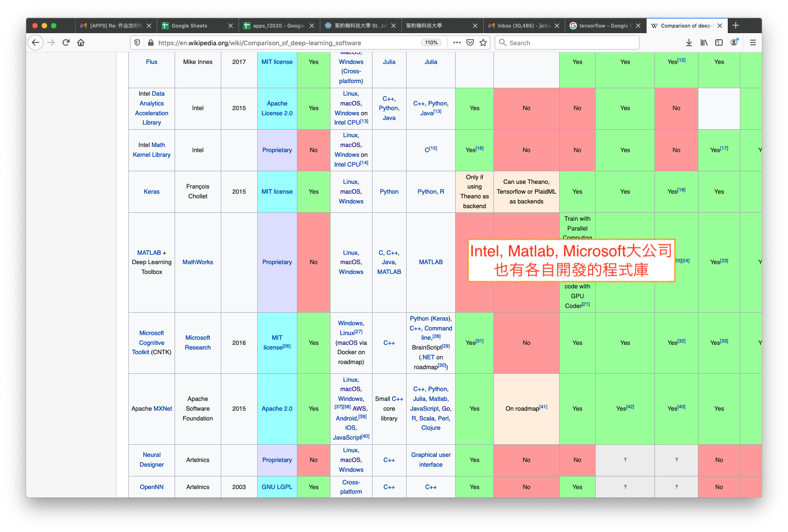788x532 pixels.
Task: Jump to citation 41 beside On roadmap
Action: [x=543, y=407]
